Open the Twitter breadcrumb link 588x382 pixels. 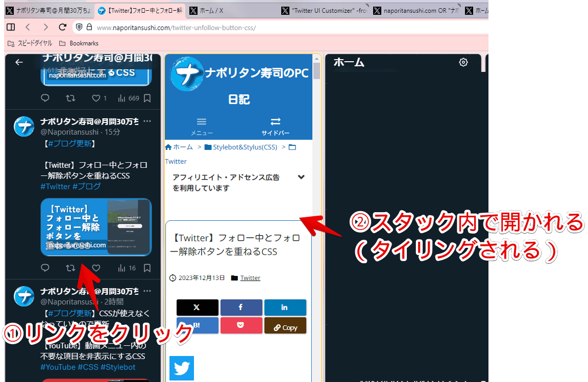point(176,161)
